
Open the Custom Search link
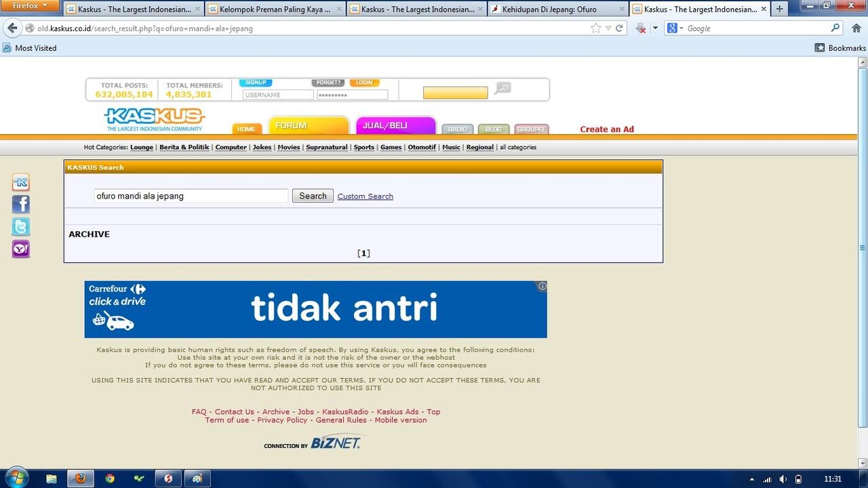[365, 197]
